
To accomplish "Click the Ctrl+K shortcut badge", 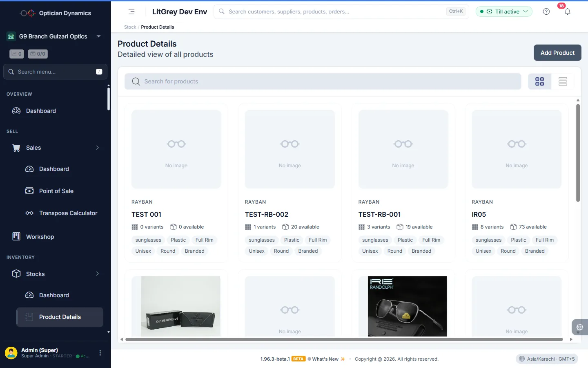I will point(456,11).
